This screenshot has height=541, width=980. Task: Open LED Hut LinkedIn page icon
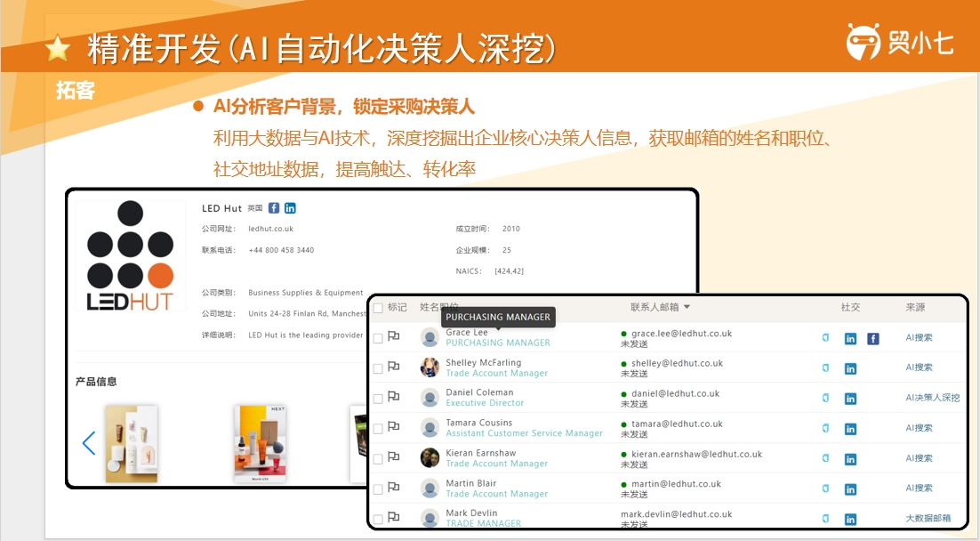[x=290, y=208]
